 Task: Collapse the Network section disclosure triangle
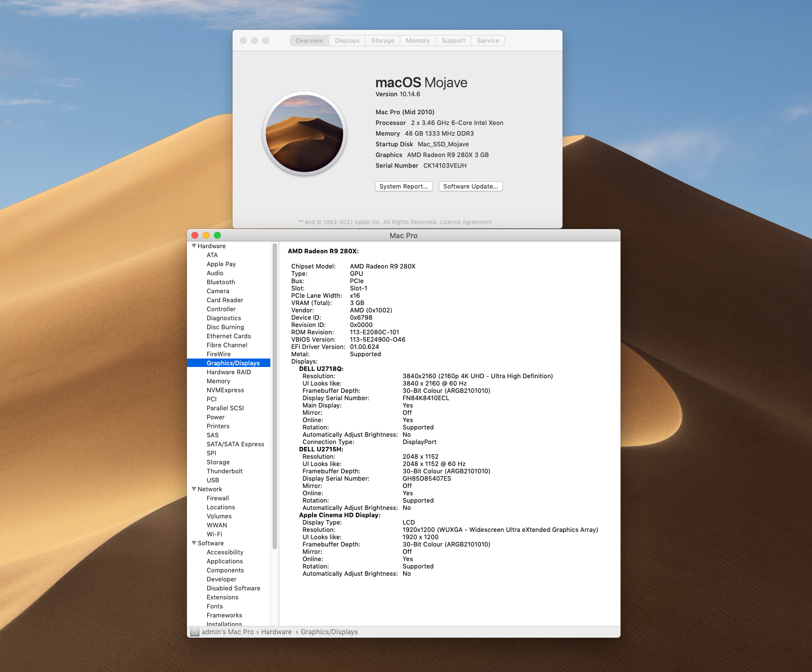point(194,489)
